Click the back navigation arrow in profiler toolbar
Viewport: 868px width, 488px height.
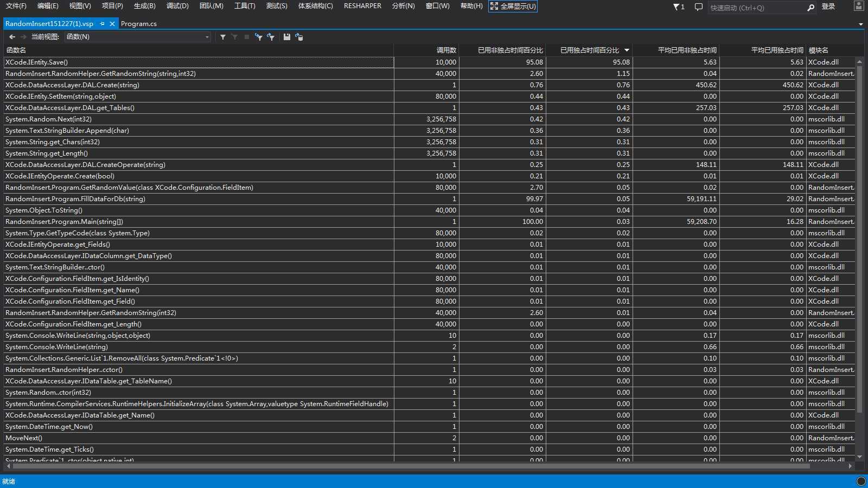pos(12,37)
